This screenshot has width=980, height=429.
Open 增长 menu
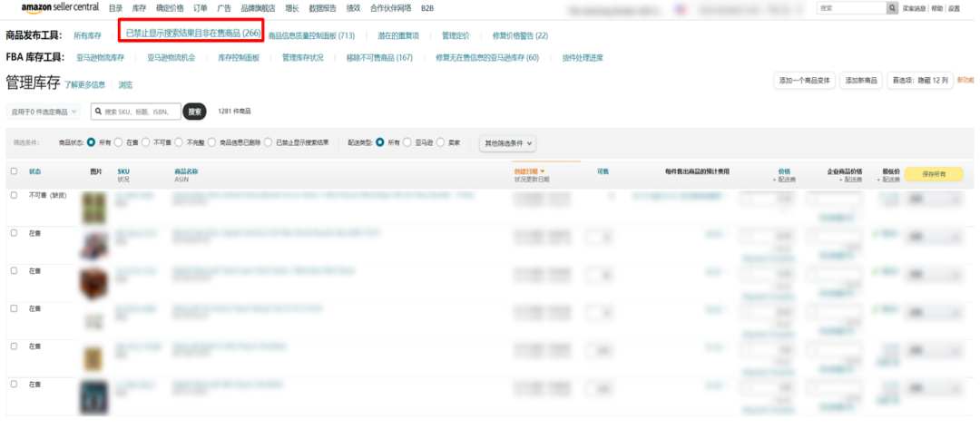pyautogui.click(x=292, y=9)
